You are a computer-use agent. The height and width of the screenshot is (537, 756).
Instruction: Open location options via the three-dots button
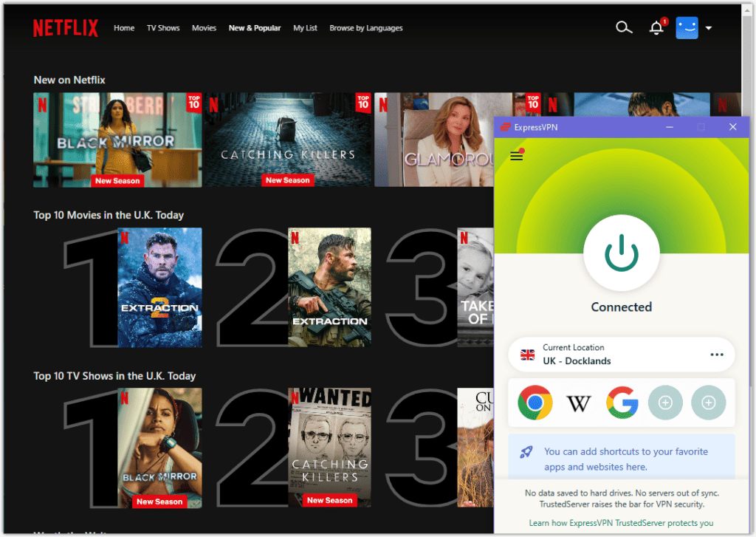(x=716, y=355)
